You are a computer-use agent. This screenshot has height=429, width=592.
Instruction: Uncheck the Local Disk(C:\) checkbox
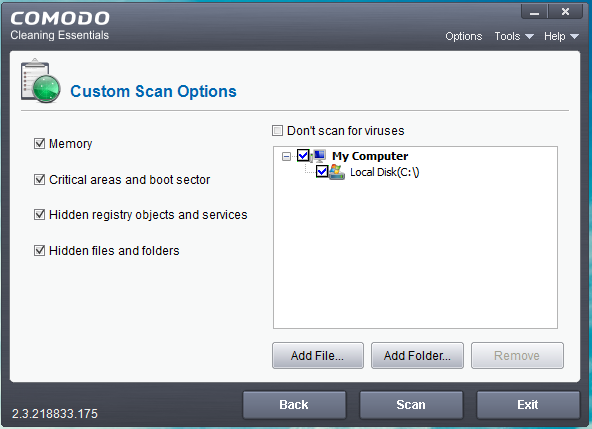[322, 172]
